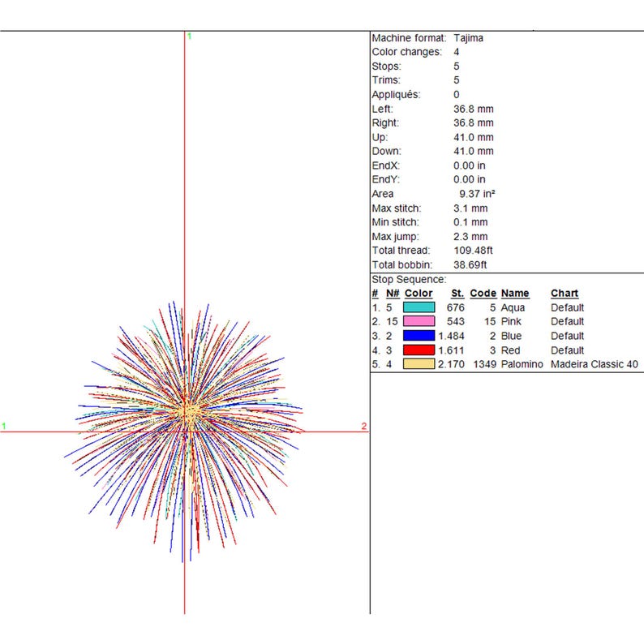Click the 'Trims:' label
644x644 pixels.
pyautogui.click(x=386, y=80)
